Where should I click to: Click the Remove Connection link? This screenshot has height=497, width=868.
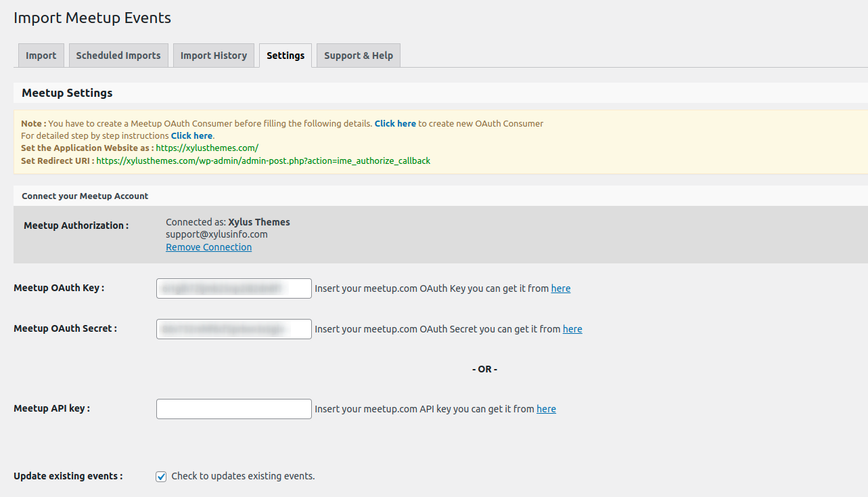(208, 248)
